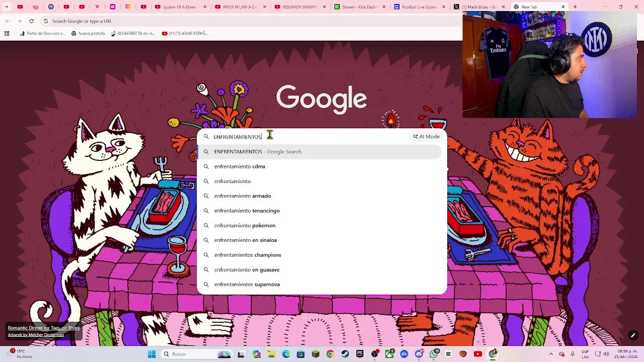
Task: Open Discord from taskbar
Action: [x=419, y=354]
